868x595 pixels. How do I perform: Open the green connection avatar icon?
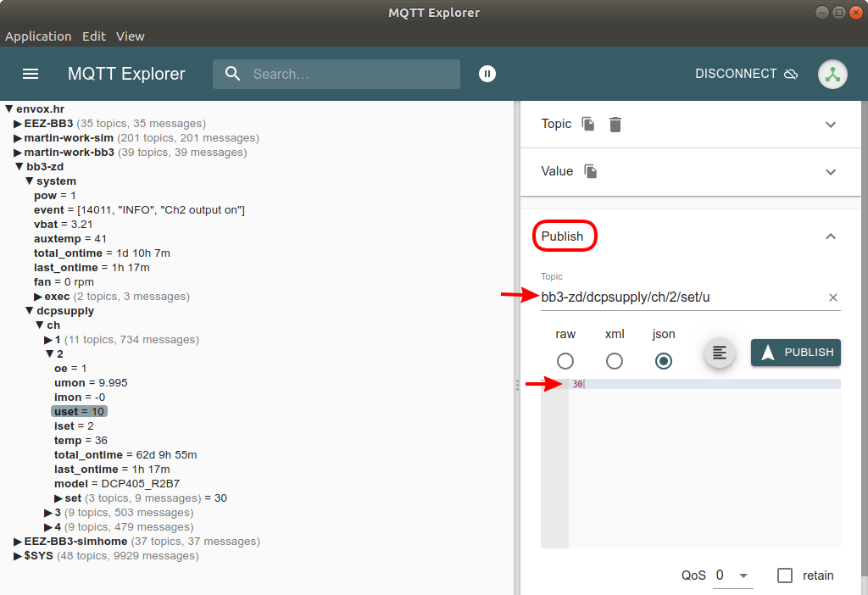point(832,74)
